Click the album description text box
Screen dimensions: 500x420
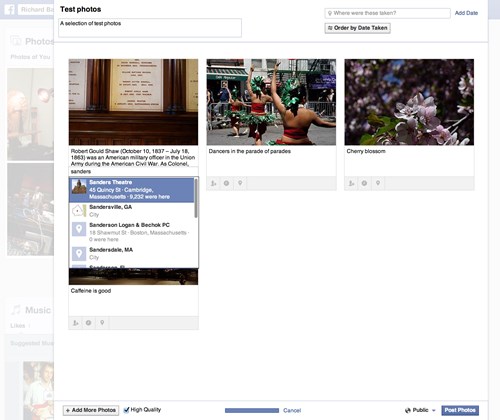pyautogui.click(x=150, y=28)
